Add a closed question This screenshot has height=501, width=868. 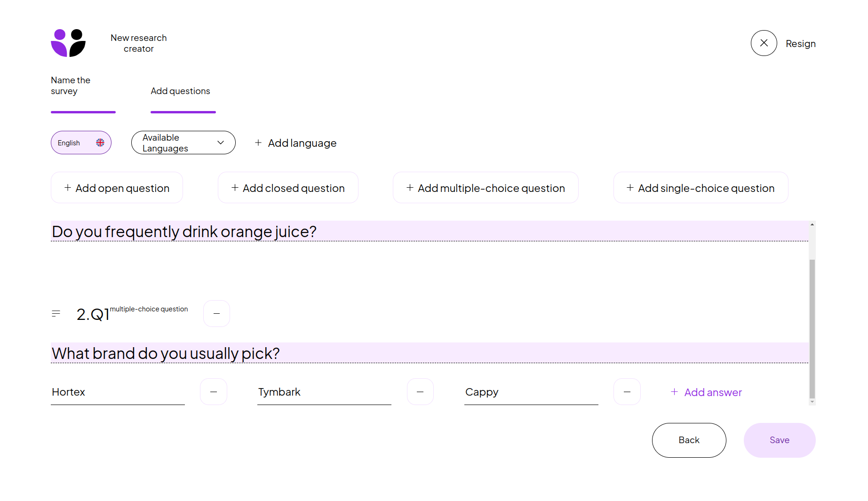(x=288, y=188)
